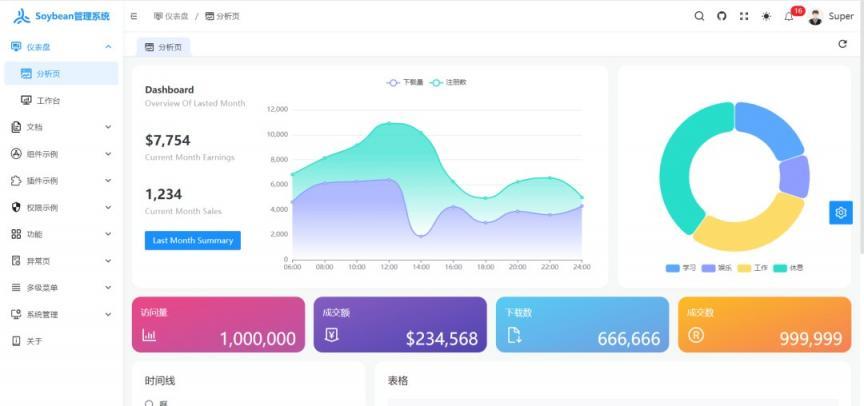Click the Soybean logo icon
864x406 pixels.
pyautogui.click(x=22, y=17)
